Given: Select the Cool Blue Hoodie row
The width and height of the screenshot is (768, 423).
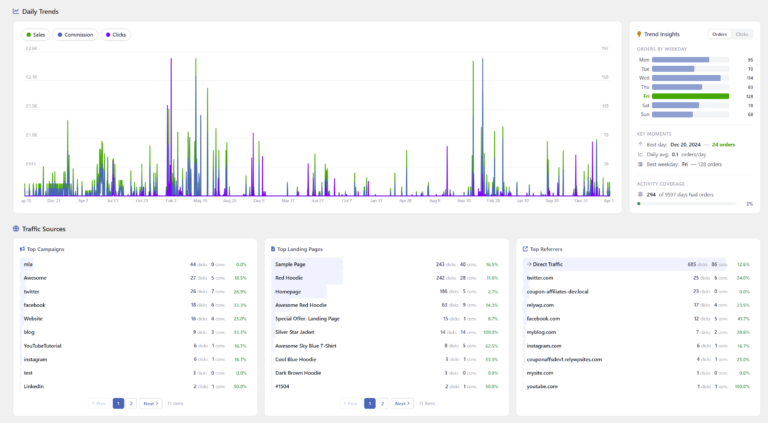Looking at the screenshot, I should point(387,359).
